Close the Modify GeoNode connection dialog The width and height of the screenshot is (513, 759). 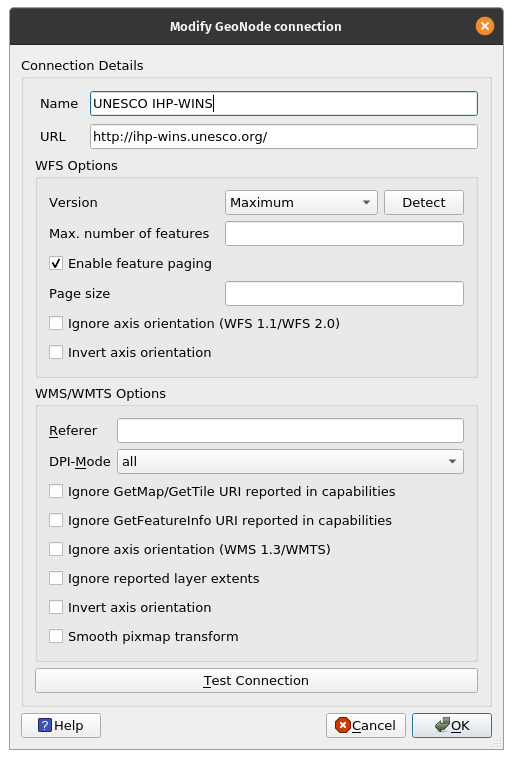[484, 26]
